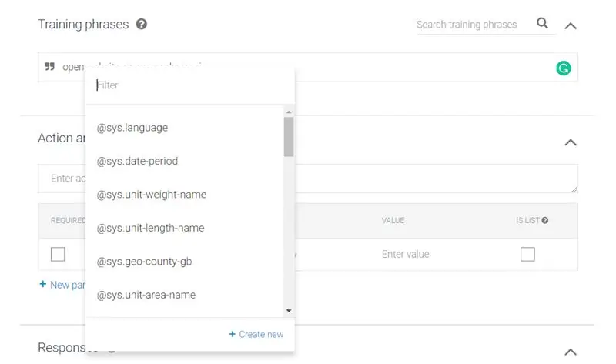This screenshot has width=616, height=364.
Task: Click the quote mark icon beside phrase
Action: (x=49, y=66)
